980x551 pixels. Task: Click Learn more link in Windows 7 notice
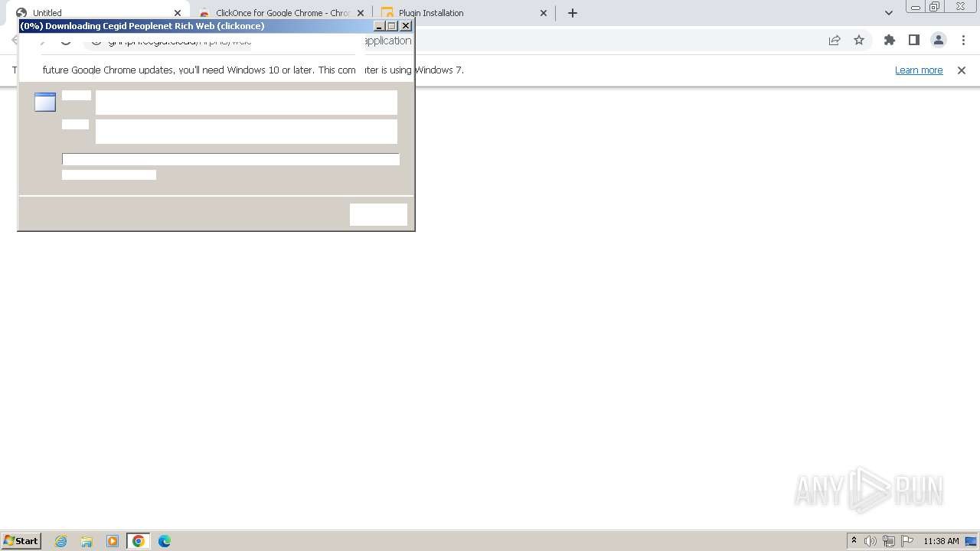[x=919, y=70]
